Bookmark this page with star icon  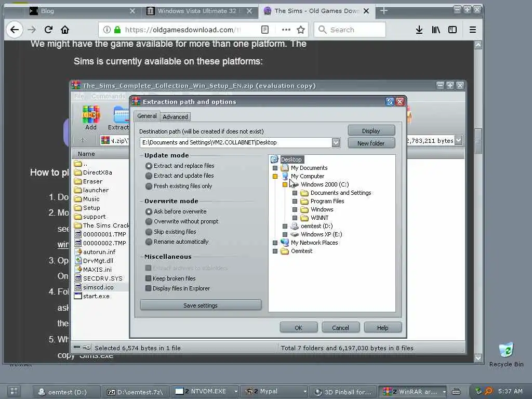301,30
